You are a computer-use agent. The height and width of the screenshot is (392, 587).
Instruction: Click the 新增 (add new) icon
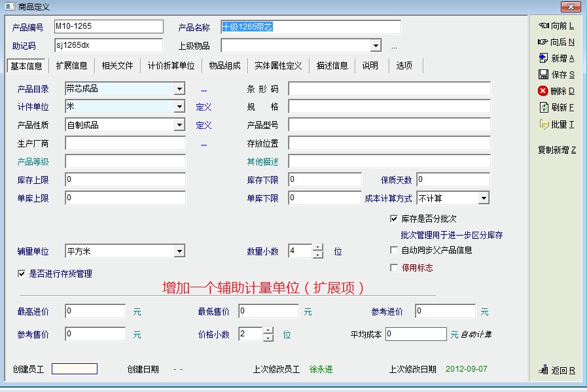(x=543, y=58)
